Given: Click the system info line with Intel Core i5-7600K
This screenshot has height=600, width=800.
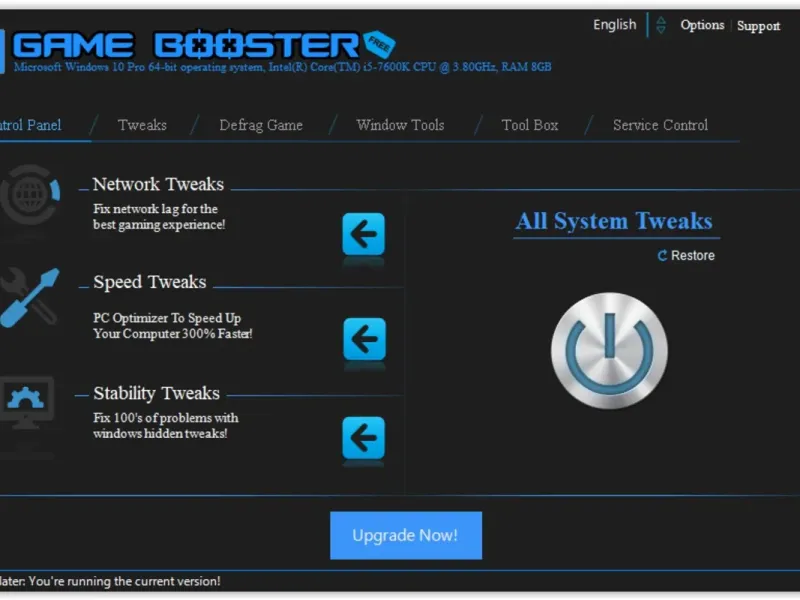Looking at the screenshot, I should (x=282, y=67).
